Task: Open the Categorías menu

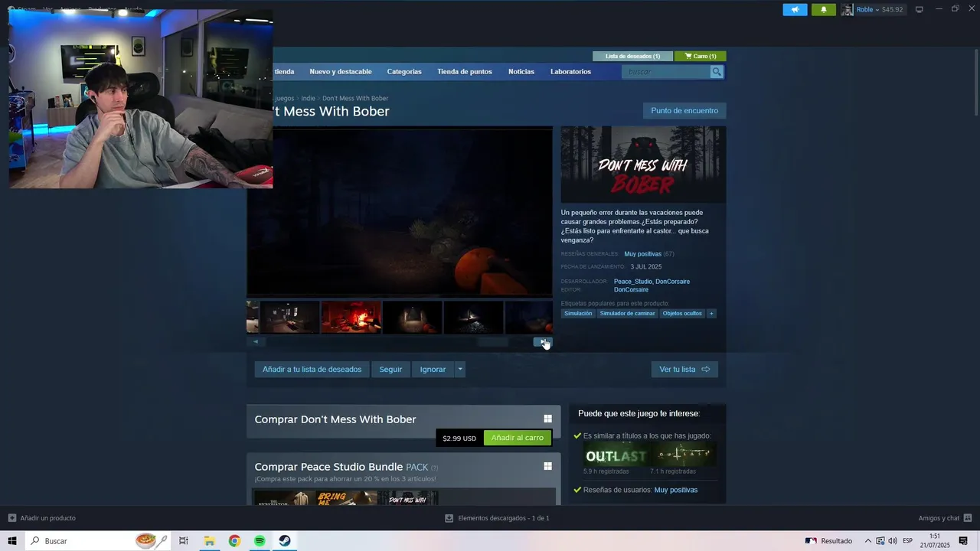Action: [x=404, y=72]
